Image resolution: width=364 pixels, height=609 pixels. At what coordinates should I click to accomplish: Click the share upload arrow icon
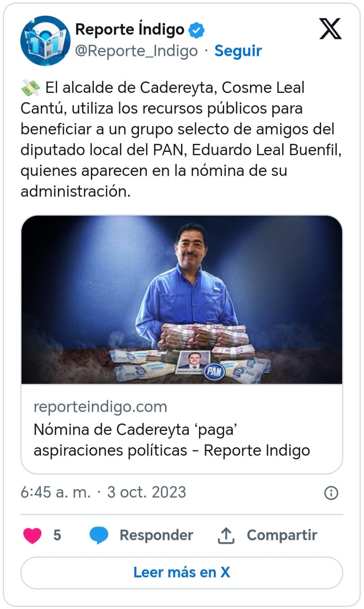coord(226,535)
